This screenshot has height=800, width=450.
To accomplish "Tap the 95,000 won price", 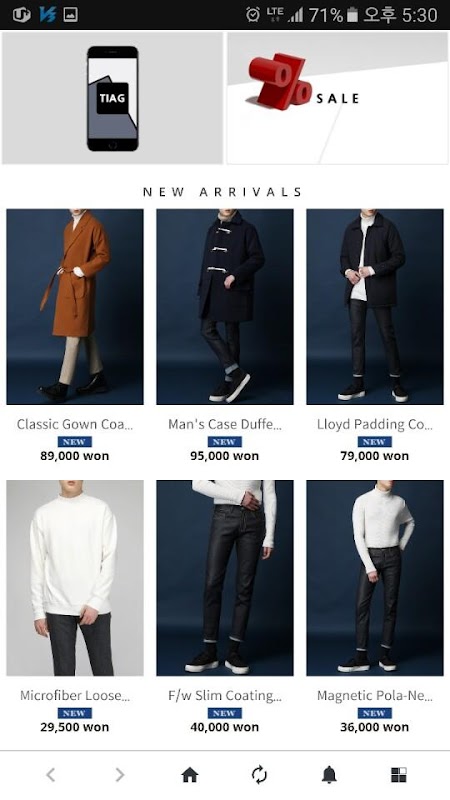I will tap(224, 456).
